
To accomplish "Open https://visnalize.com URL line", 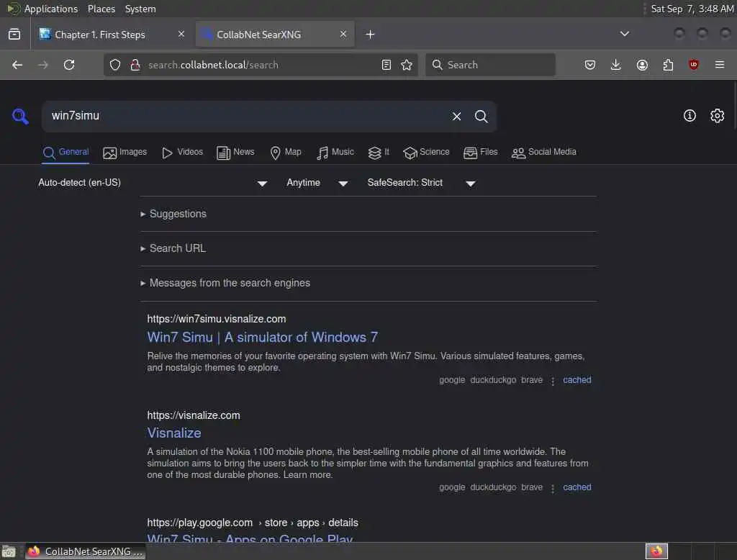I will click(193, 415).
